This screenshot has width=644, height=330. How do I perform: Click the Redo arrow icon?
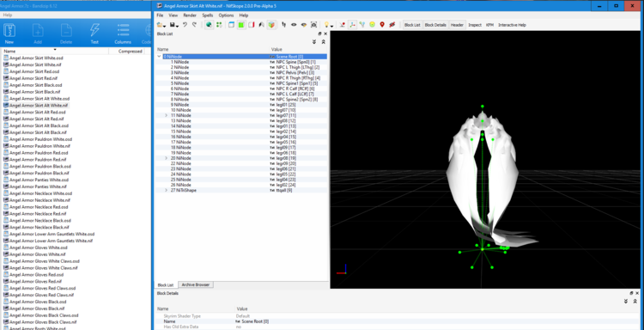(x=195, y=25)
